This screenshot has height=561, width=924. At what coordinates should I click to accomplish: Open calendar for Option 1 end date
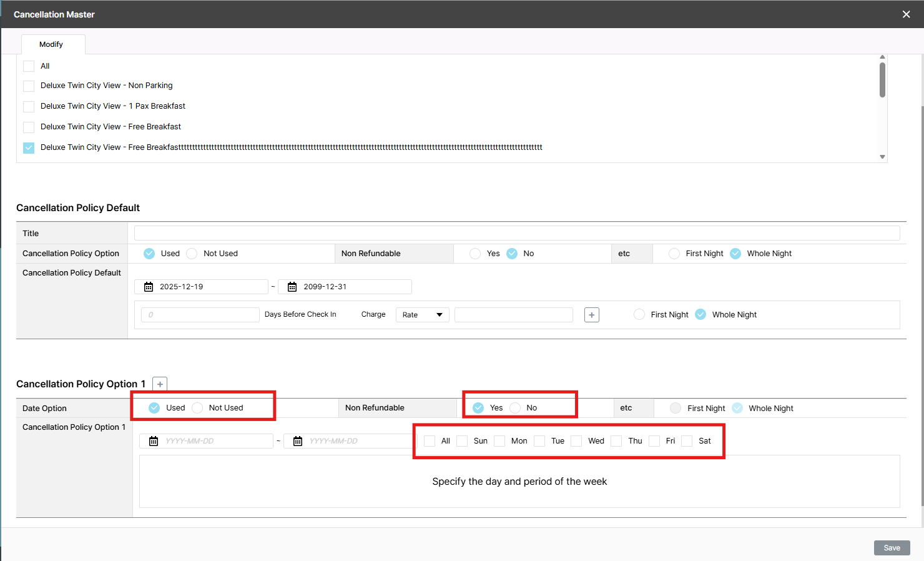pos(298,441)
